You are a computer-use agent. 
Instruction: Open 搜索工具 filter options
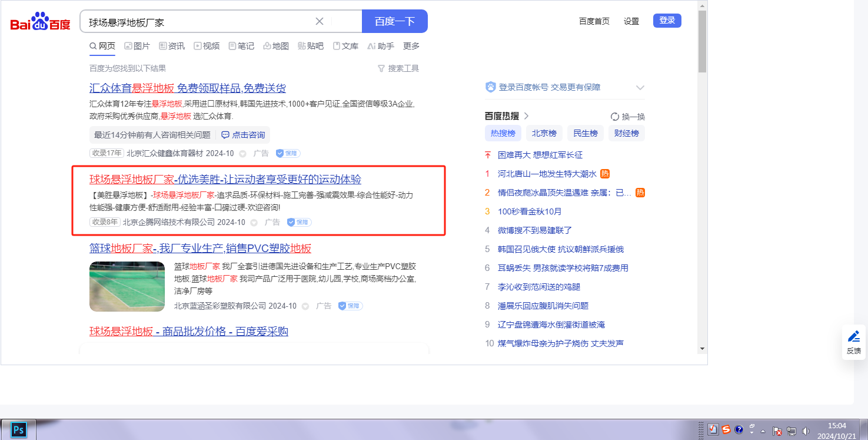398,68
